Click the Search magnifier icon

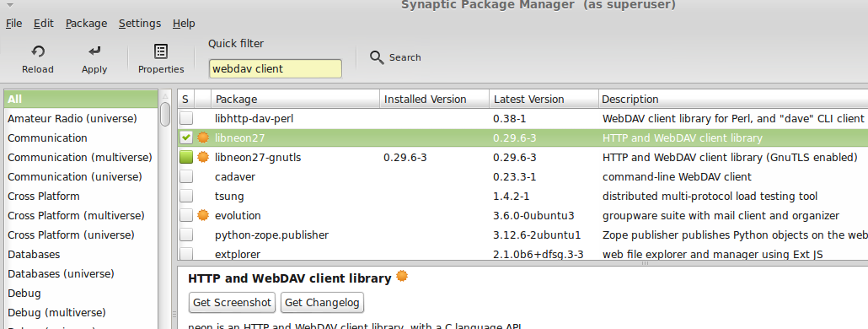[377, 57]
